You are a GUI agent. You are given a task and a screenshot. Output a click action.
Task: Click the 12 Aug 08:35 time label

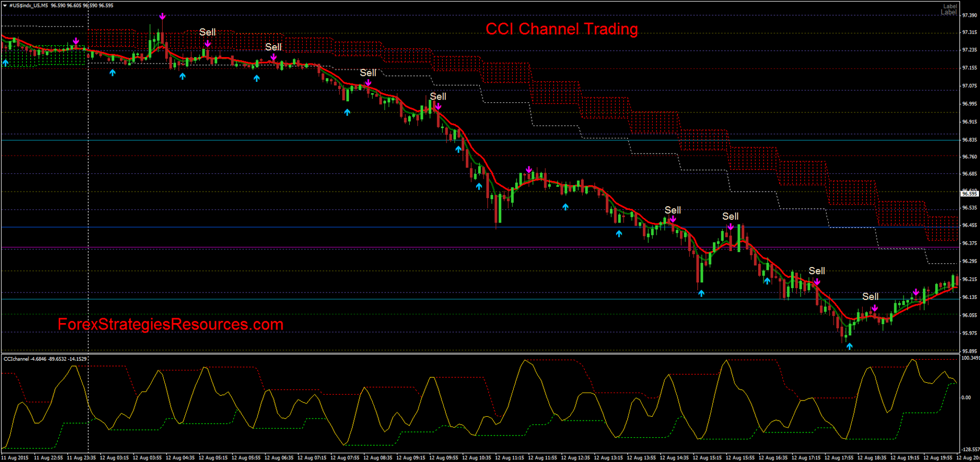(378, 458)
